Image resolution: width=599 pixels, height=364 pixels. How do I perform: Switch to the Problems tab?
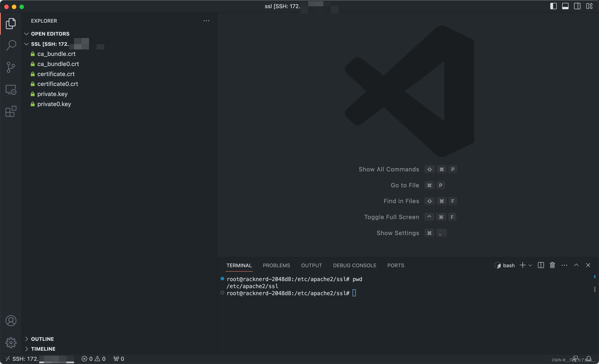[276, 265]
